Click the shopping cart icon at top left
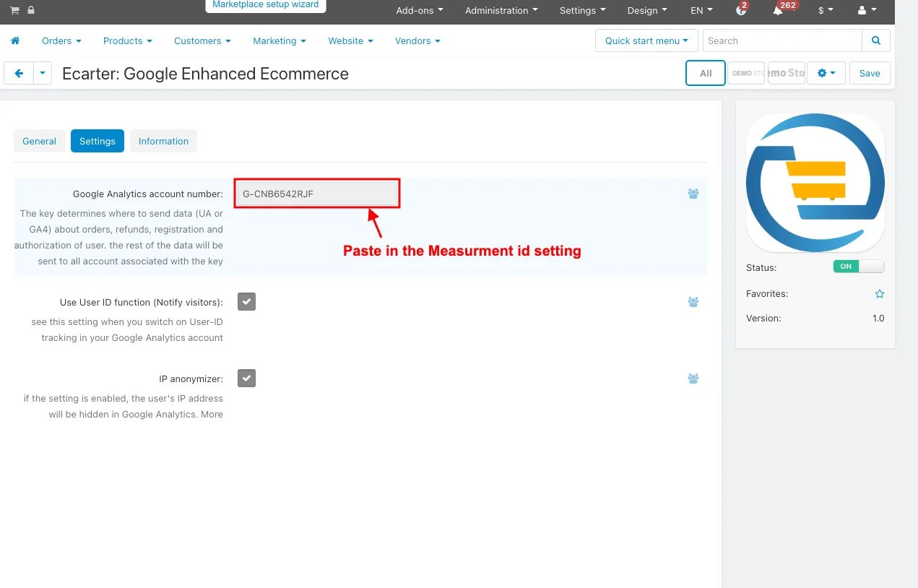918x588 pixels. coord(14,10)
